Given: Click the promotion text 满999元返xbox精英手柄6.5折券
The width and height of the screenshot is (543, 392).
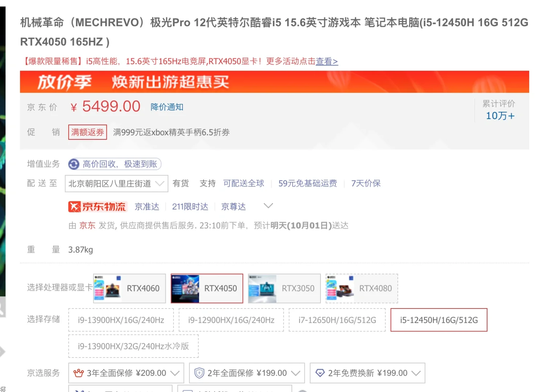Looking at the screenshot, I should click(x=171, y=132).
